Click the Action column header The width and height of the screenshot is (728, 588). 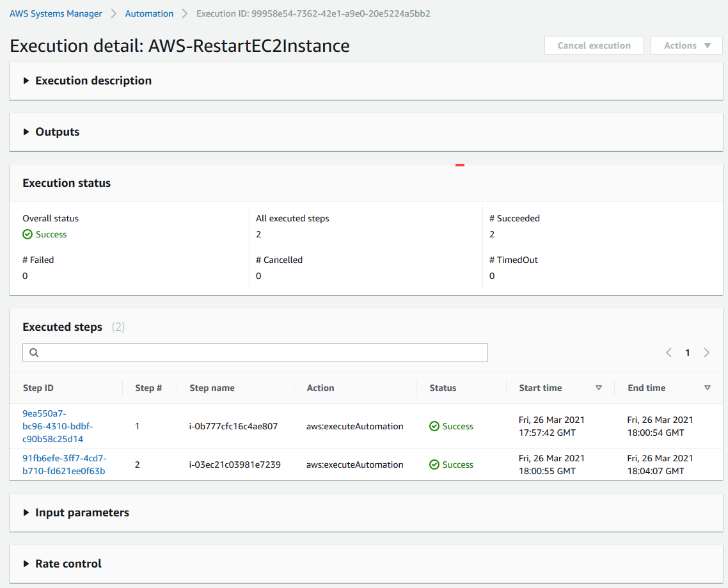[320, 388]
